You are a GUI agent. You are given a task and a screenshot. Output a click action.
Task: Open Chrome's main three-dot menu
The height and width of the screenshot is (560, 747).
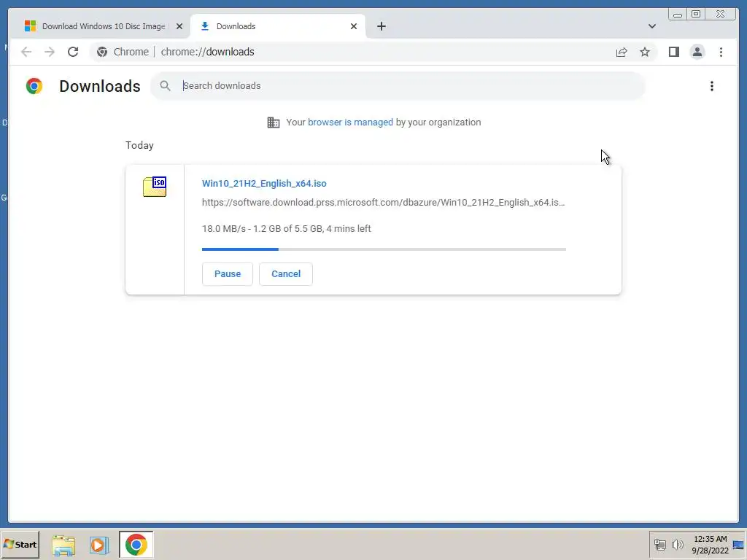[721, 52]
